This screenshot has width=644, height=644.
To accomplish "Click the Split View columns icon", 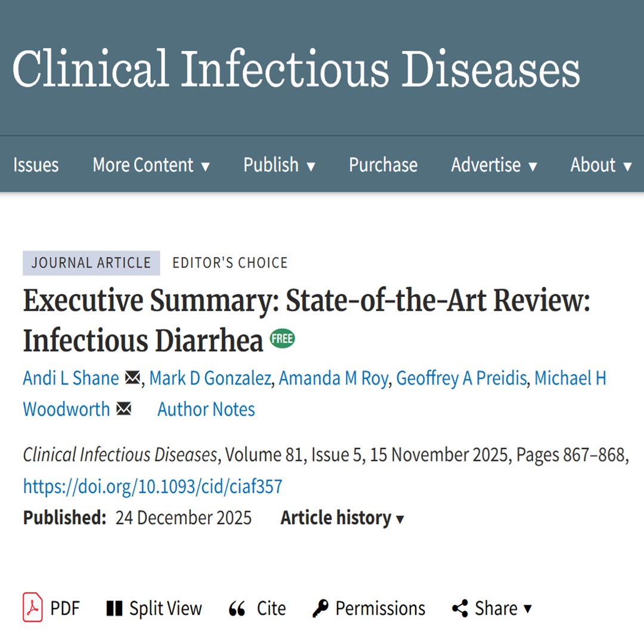I will (113, 608).
